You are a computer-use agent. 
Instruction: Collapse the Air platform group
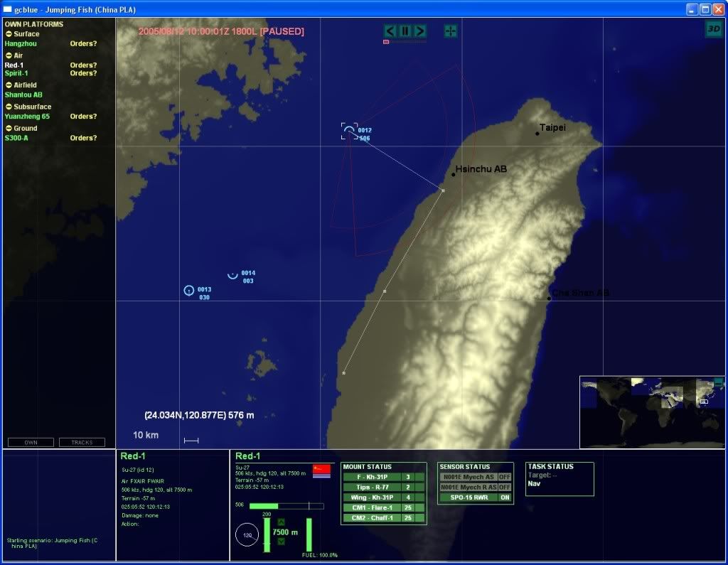point(9,55)
